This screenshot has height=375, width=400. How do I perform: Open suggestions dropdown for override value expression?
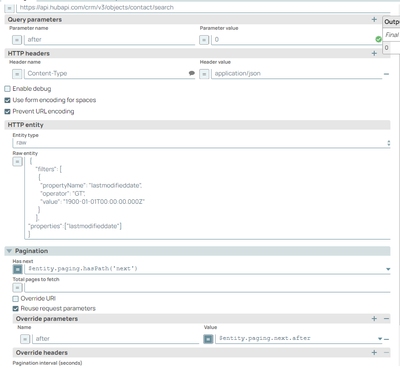pos(380,339)
